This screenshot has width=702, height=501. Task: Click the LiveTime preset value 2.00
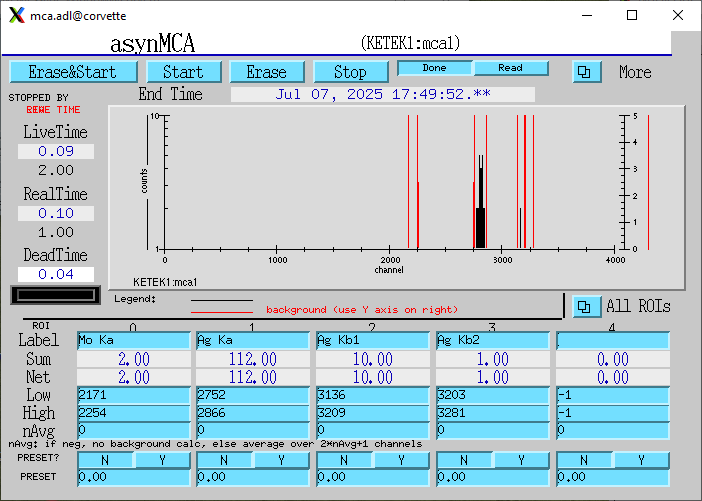(56, 170)
